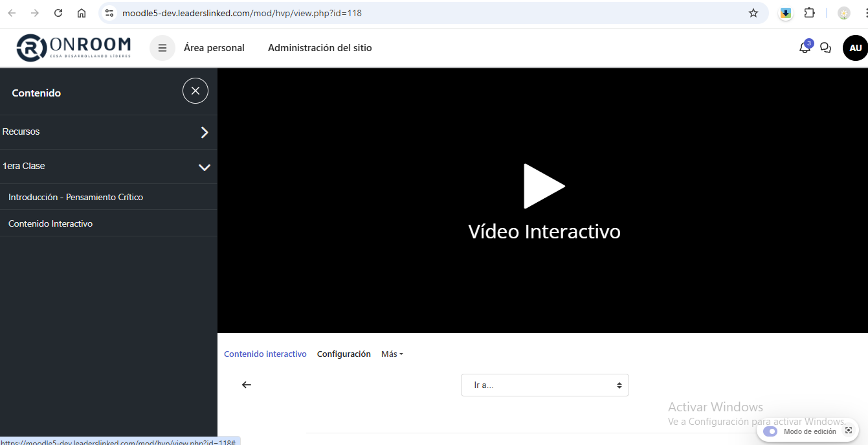Toggle Modo de edición switch
Viewport: 868px width, 445px height.
tap(770, 431)
